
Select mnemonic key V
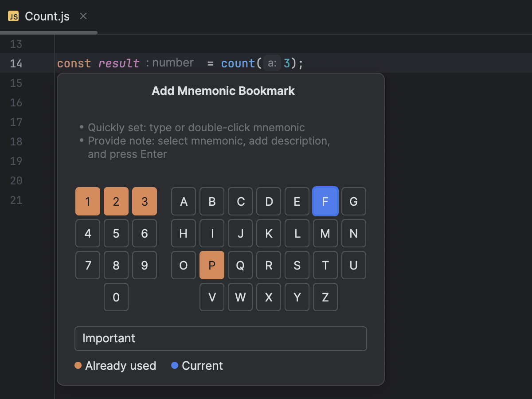[212, 297]
